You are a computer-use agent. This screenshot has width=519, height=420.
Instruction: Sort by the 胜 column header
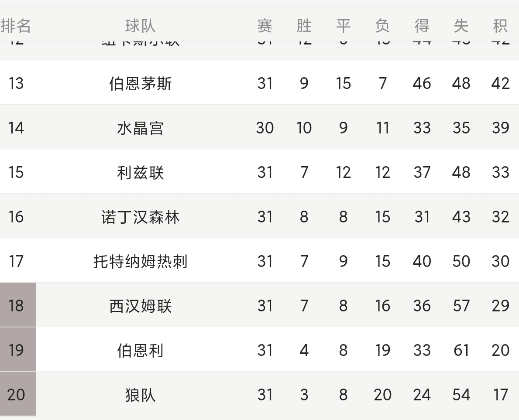coord(304,26)
